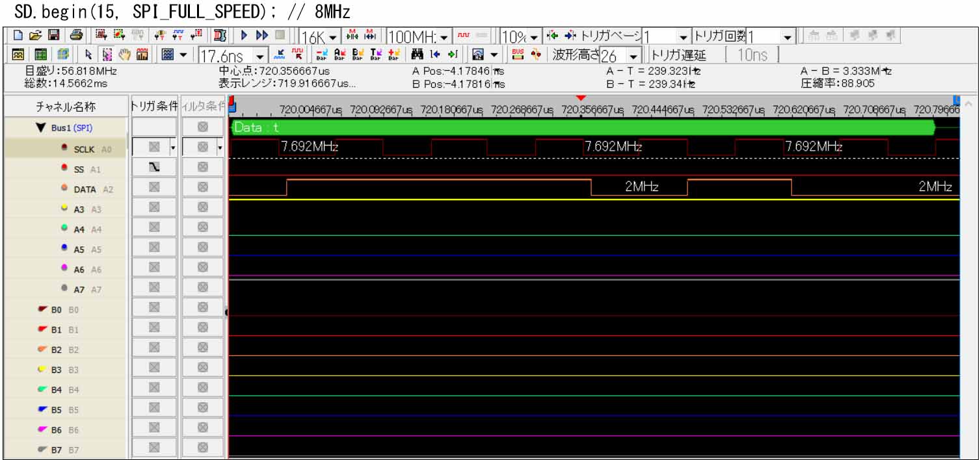Viewport: 980px width, 460px height.
Task: Start repetitive acquisition with double-arrow icon
Action: point(261,35)
